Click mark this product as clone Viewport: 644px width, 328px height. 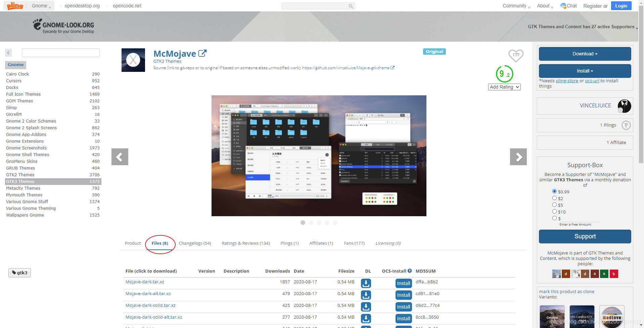click(566, 292)
